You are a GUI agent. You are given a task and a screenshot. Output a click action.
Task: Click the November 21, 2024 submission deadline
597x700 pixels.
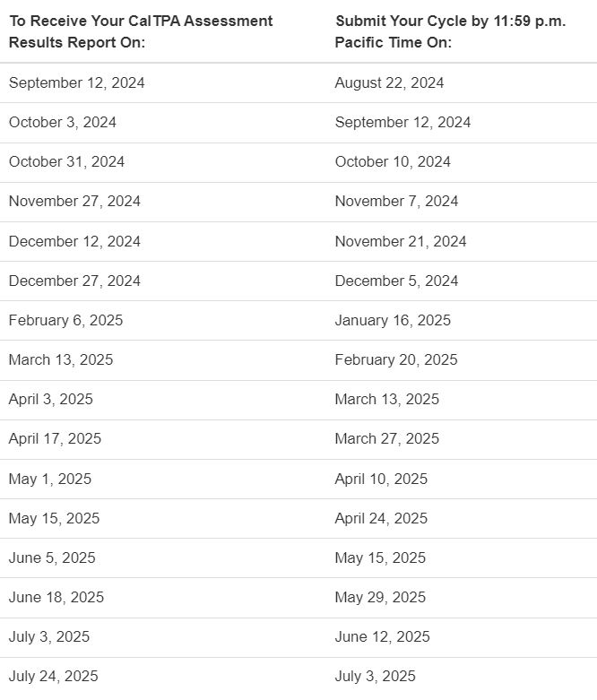tap(401, 242)
